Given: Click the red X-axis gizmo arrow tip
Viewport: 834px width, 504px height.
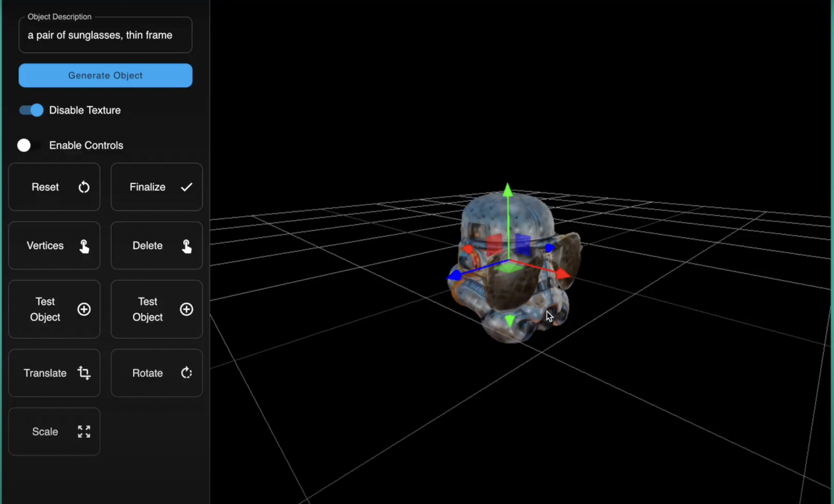Looking at the screenshot, I should click(562, 274).
